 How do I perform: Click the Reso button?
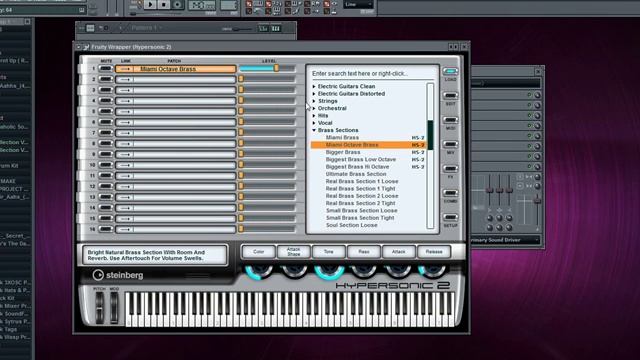364,252
